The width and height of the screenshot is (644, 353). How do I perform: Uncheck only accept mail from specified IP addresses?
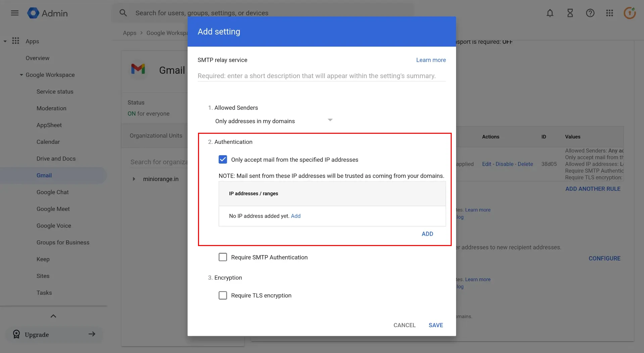click(x=223, y=159)
